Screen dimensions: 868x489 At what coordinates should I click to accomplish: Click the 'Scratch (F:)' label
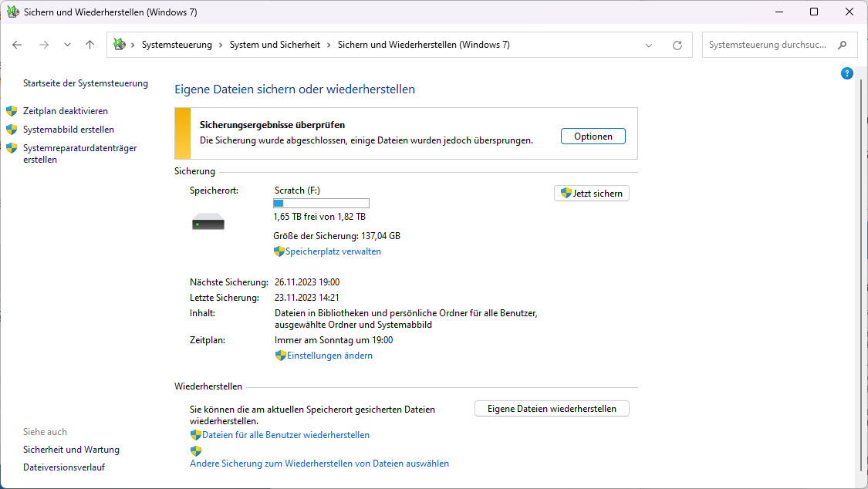coord(297,191)
